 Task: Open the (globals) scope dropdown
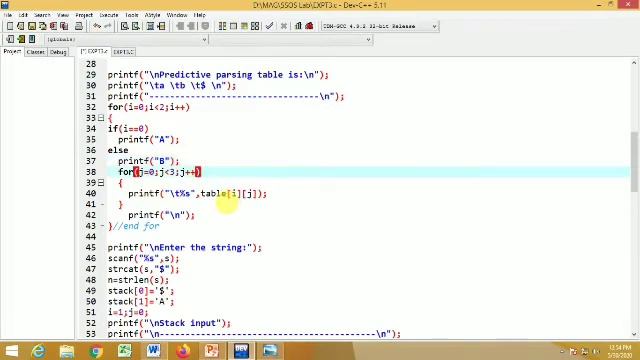(127, 40)
